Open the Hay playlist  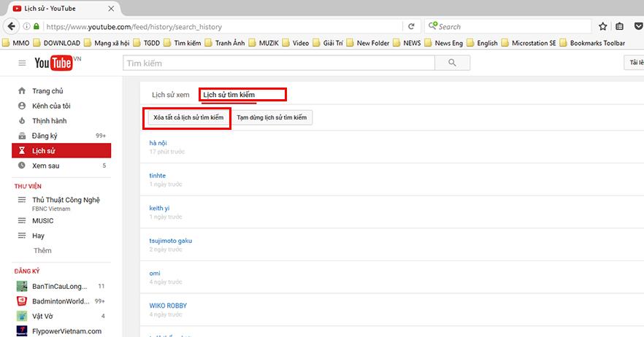38,236
